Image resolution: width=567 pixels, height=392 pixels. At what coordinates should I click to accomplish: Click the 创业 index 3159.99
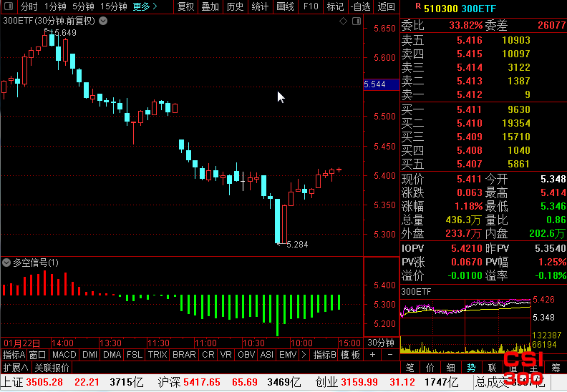click(359, 382)
